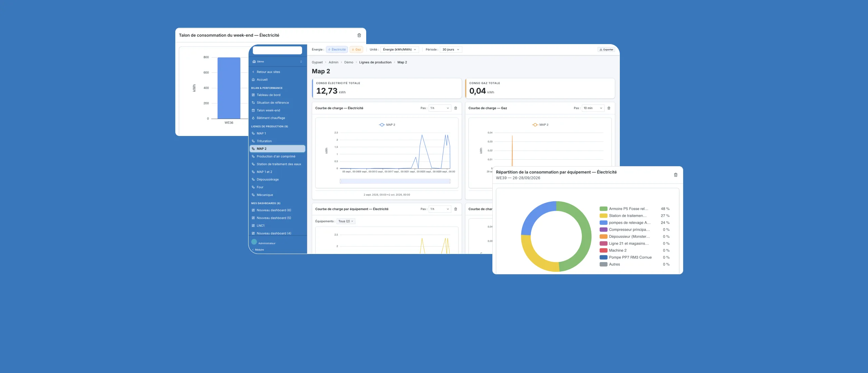
Task: Open Équipements Tous (2) dropdown
Action: pos(346,221)
